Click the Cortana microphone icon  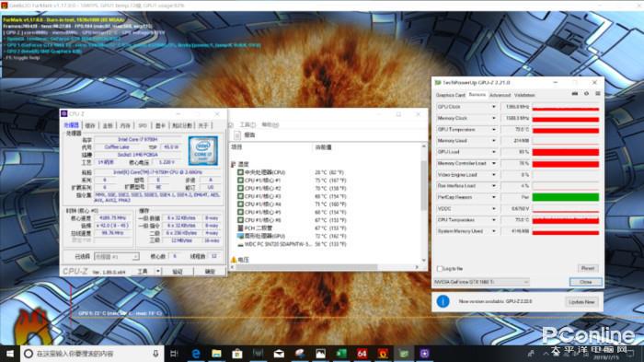coord(155,354)
